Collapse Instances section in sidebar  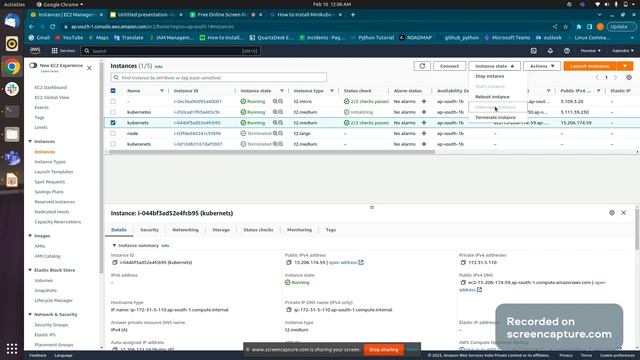coord(30,141)
